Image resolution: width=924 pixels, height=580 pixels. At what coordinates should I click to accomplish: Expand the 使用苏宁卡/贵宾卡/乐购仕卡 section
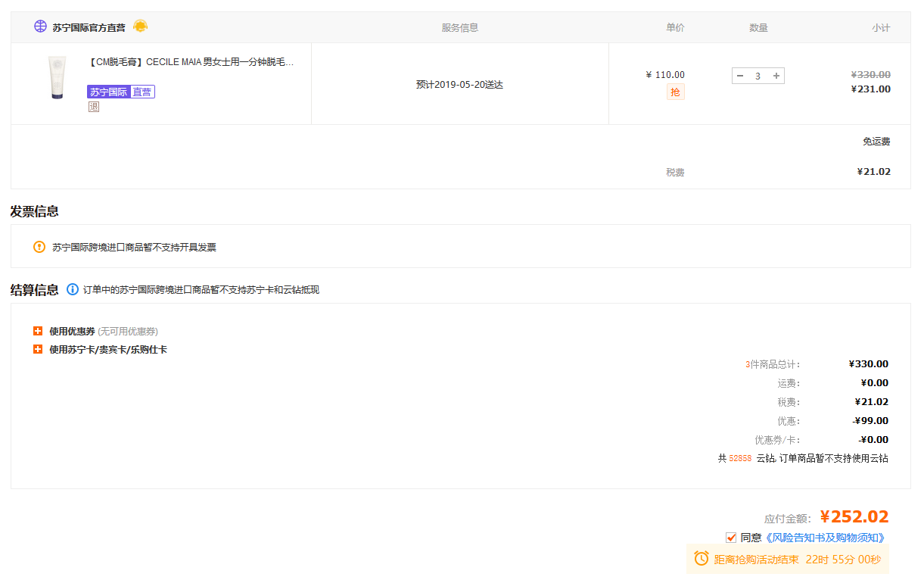(x=38, y=349)
